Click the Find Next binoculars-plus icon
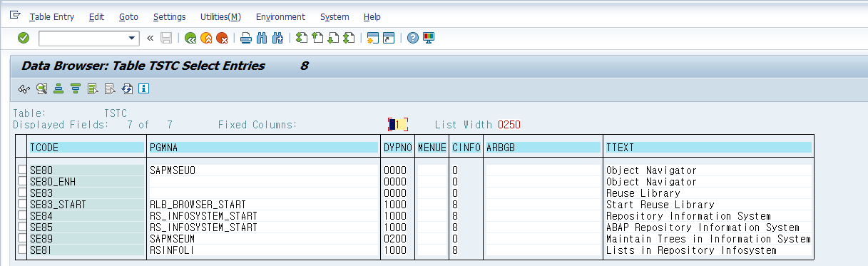Viewport: 868px width, 266px height. (278, 38)
